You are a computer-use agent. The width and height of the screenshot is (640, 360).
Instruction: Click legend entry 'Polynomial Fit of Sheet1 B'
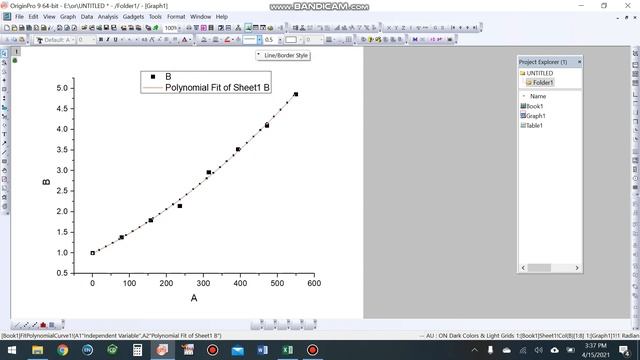[217, 87]
